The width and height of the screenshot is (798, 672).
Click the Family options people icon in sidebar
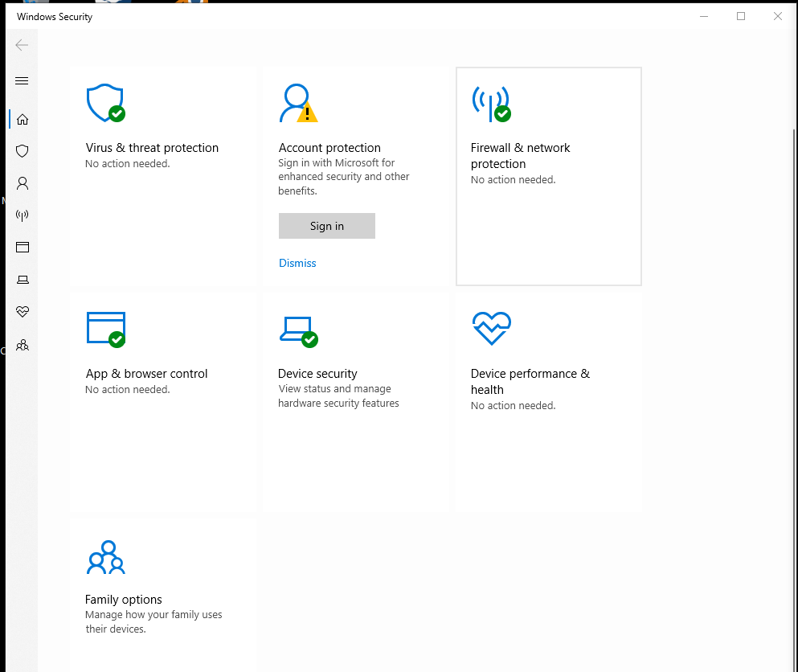point(22,344)
